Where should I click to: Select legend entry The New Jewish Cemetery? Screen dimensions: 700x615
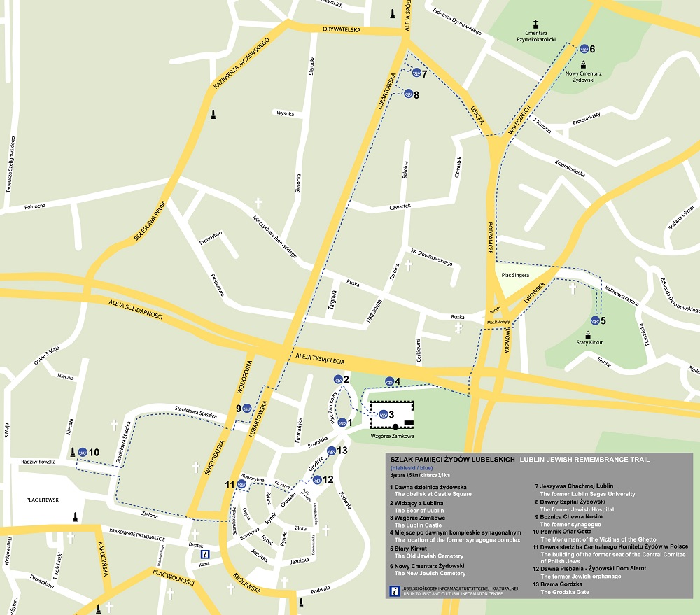[x=430, y=573]
